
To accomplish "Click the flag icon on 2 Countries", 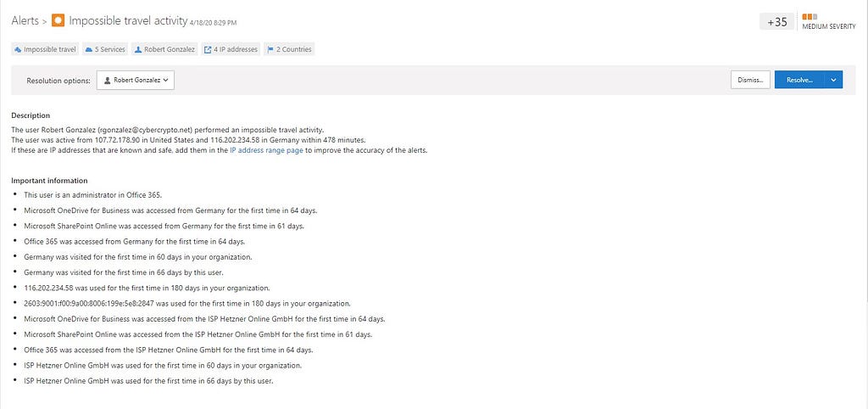I will 270,49.
